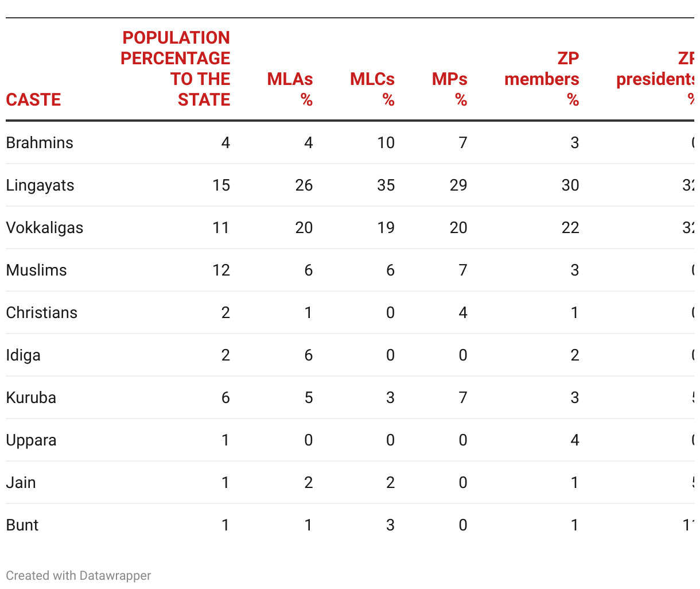The image size is (700, 589).
Task: Select the Christians row label
Action: (x=41, y=312)
